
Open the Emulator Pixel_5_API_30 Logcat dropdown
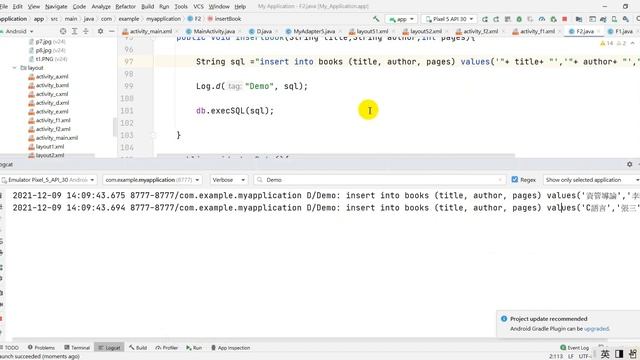tap(48, 180)
